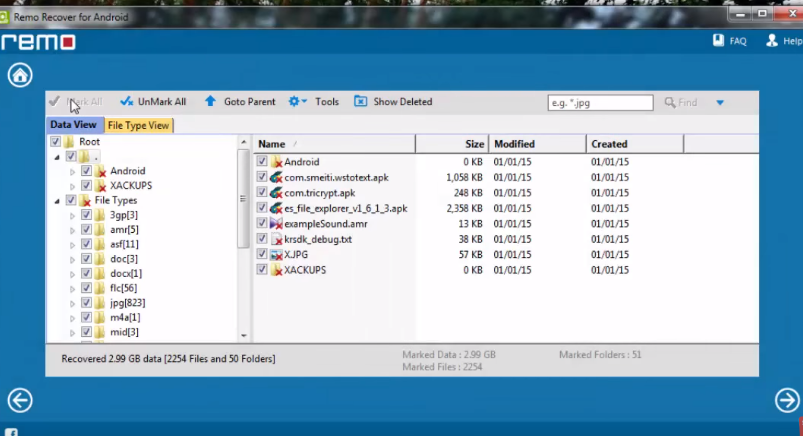The height and width of the screenshot is (436, 803).
Task: Uncheck the com.tricrypt.apk checkbox
Action: coord(262,193)
